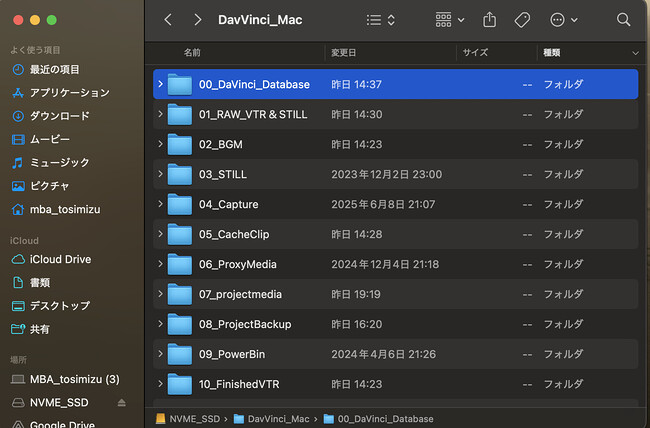
Task: Click the tag icon to edit tags
Action: 522,19
